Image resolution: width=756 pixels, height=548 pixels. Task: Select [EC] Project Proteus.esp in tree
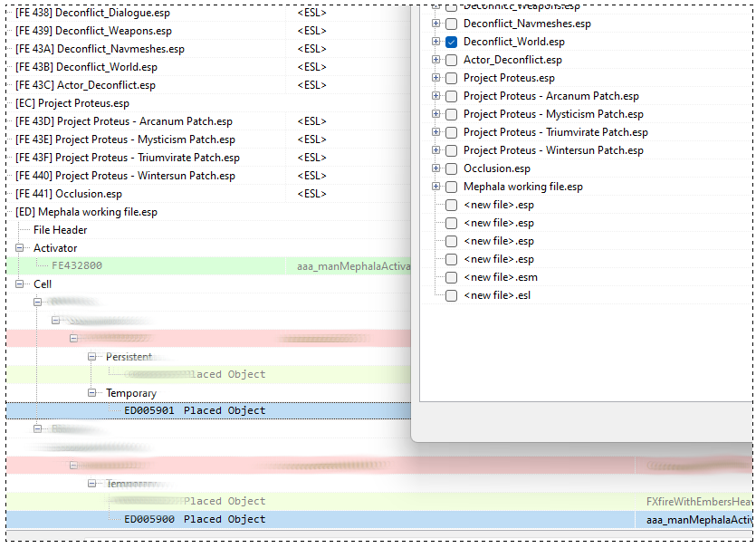click(72, 103)
